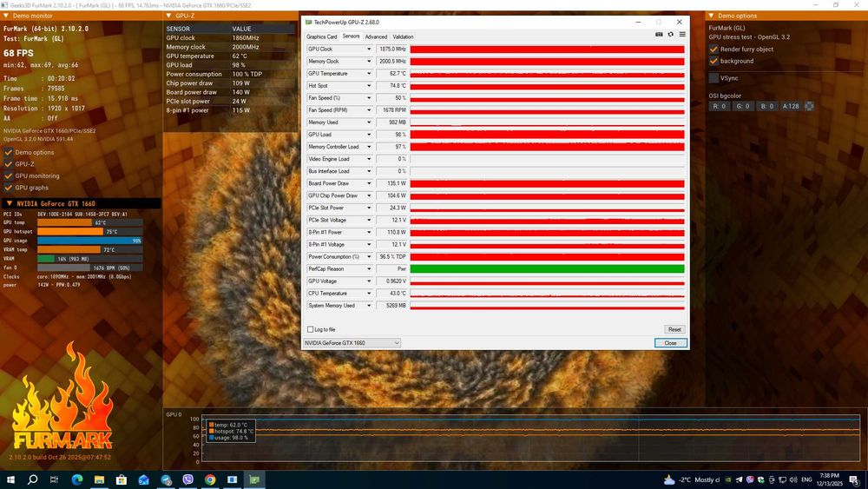Click the GPU-Z refresh sensors icon
Image resolution: width=868 pixels, height=489 pixels.
[x=670, y=35]
